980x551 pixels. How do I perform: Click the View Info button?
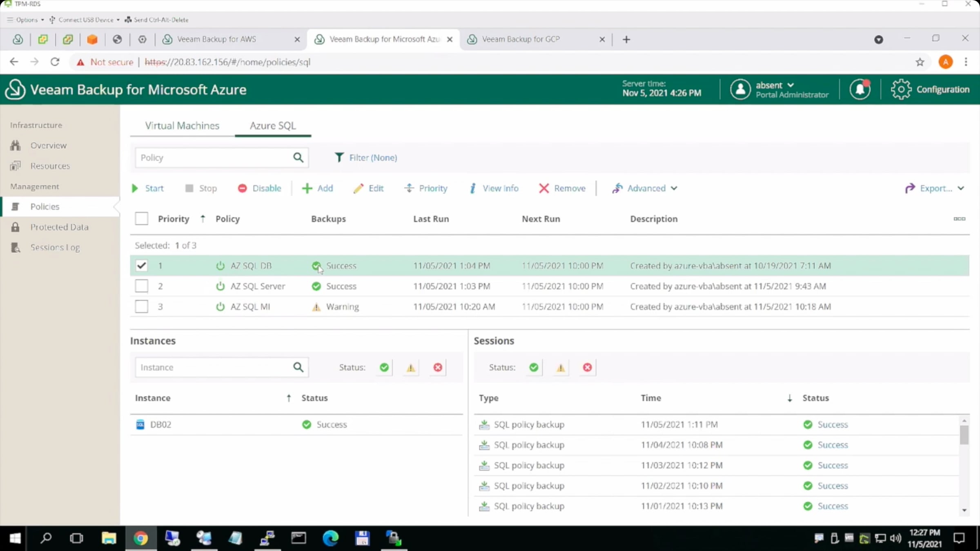click(x=494, y=188)
